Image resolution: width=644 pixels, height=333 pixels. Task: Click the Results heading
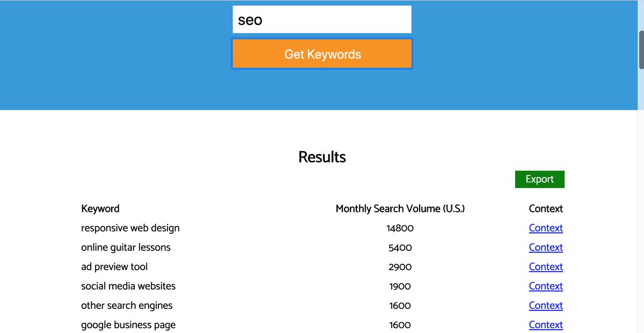(x=322, y=157)
